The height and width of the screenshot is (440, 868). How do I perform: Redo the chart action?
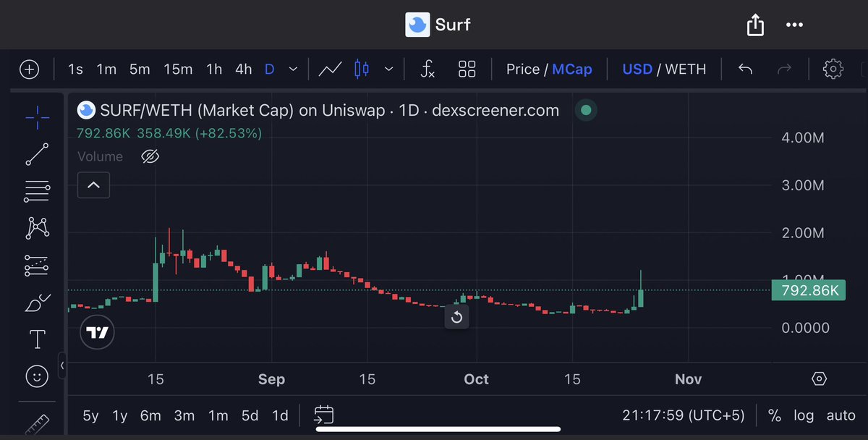coord(784,69)
